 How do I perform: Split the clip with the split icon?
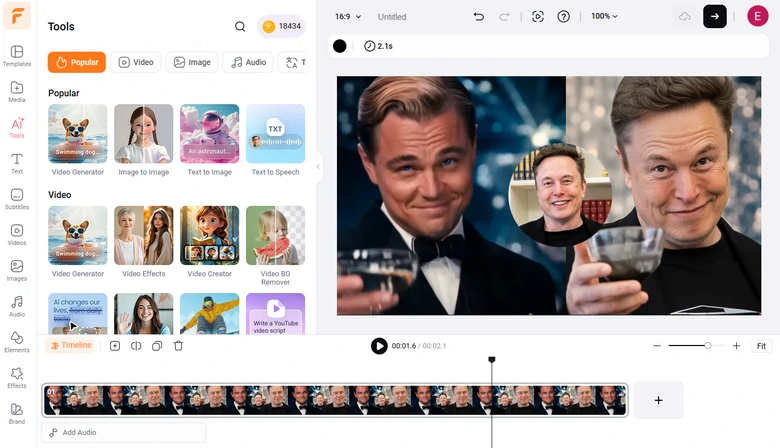tap(136, 346)
